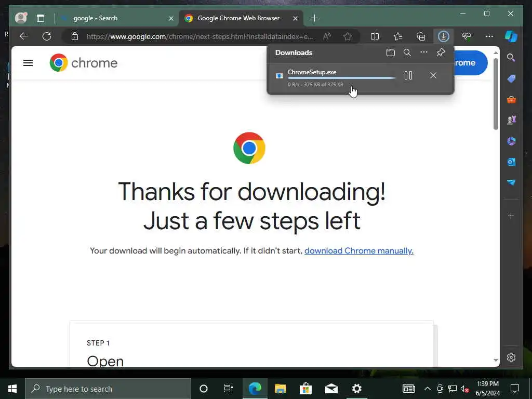
Task: Open the Shopping tag in sidebar
Action: click(511, 79)
